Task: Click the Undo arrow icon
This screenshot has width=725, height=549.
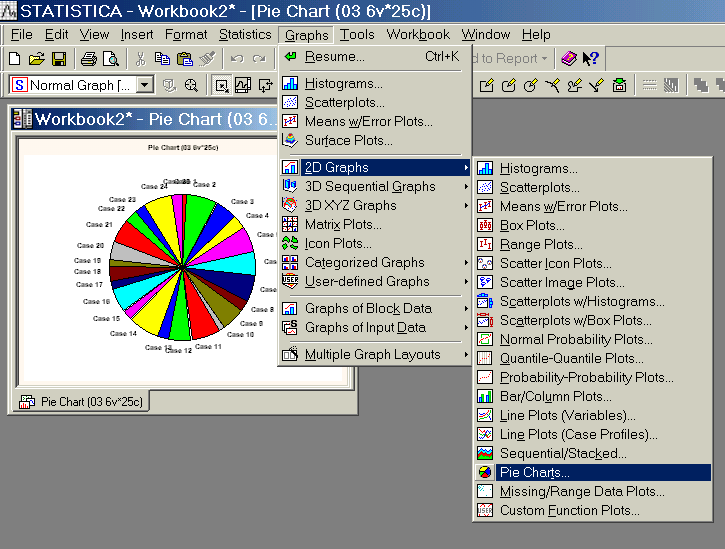Action: click(237, 59)
